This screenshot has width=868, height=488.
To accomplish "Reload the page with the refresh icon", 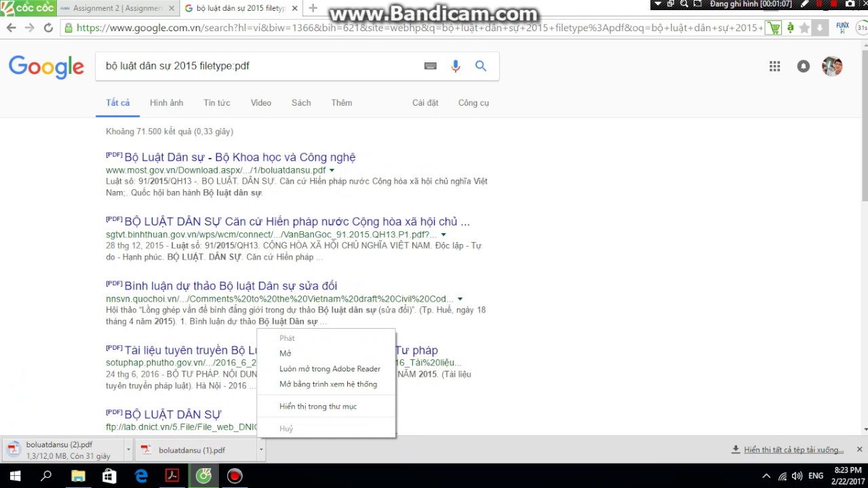I will point(48,28).
